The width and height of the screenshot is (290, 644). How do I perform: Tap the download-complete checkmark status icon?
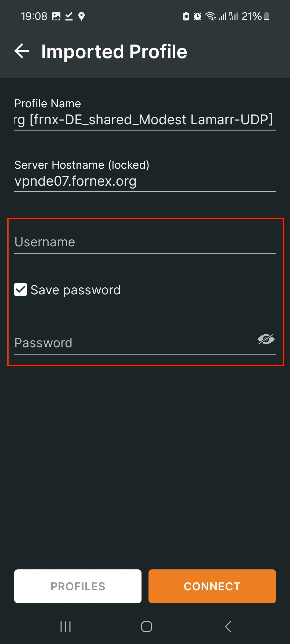click(69, 16)
